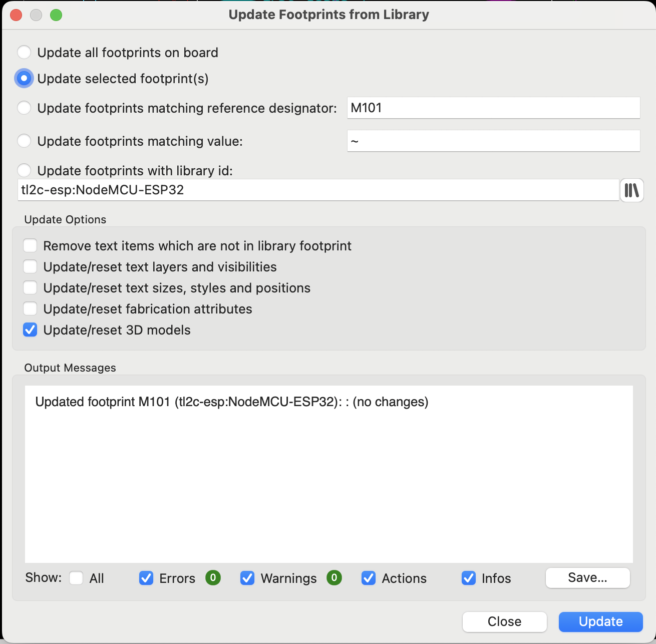Select Update all footprints on board
The width and height of the screenshot is (656, 644).
24,53
